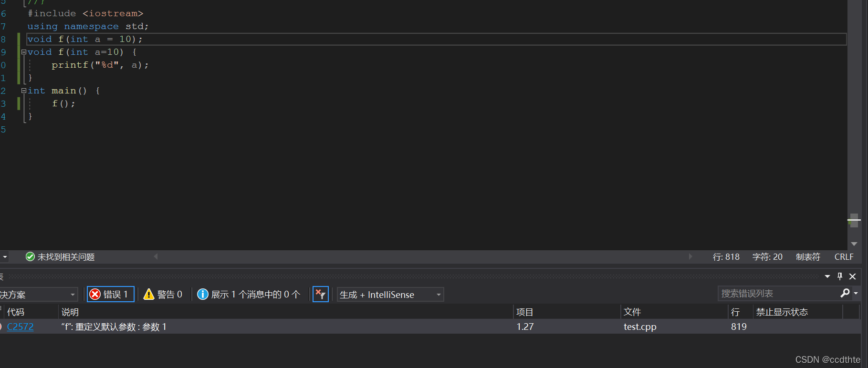Click 行: 818 in the status strip
Screen dimensions: 868x368
pos(726,257)
